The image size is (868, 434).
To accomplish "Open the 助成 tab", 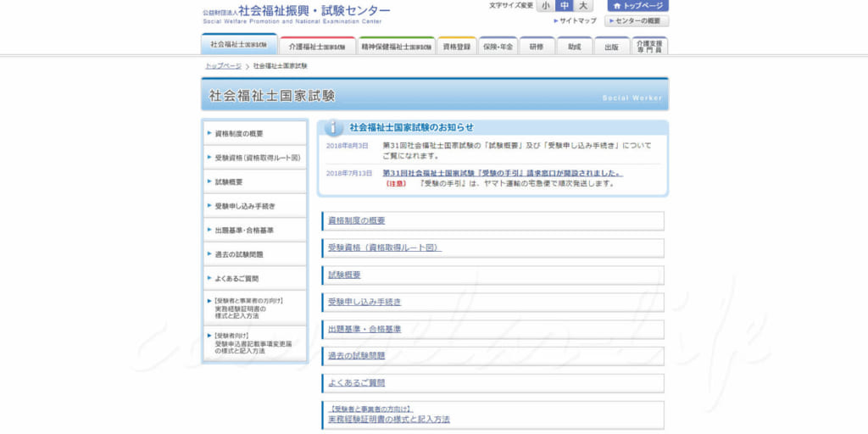I will 575,47.
